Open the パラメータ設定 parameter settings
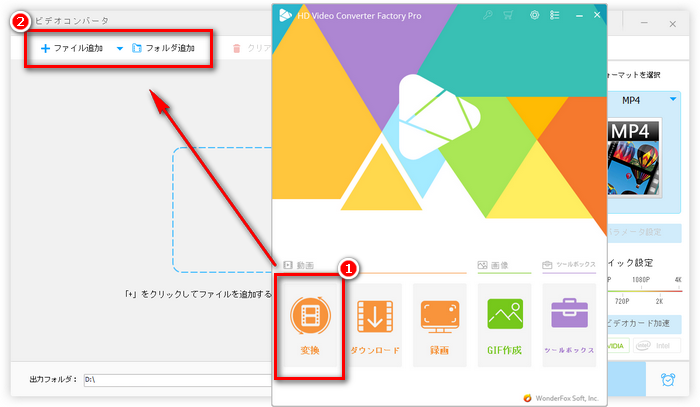 point(644,232)
